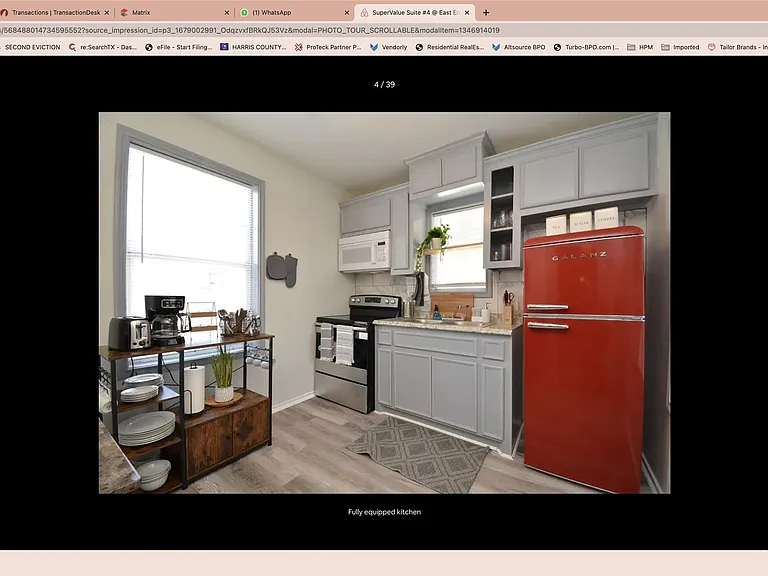This screenshot has width=768, height=576.
Task: Click the Airbnb tab favicon
Action: (x=364, y=13)
